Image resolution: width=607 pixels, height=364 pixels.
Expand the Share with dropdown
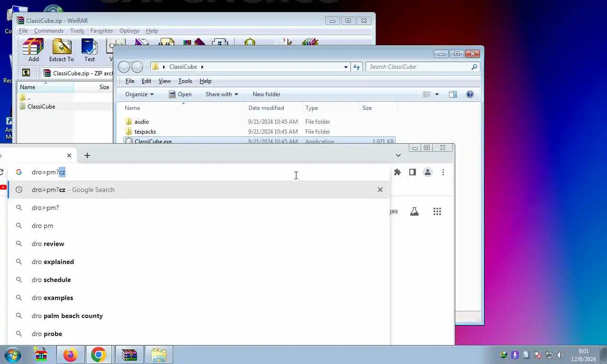coord(222,94)
